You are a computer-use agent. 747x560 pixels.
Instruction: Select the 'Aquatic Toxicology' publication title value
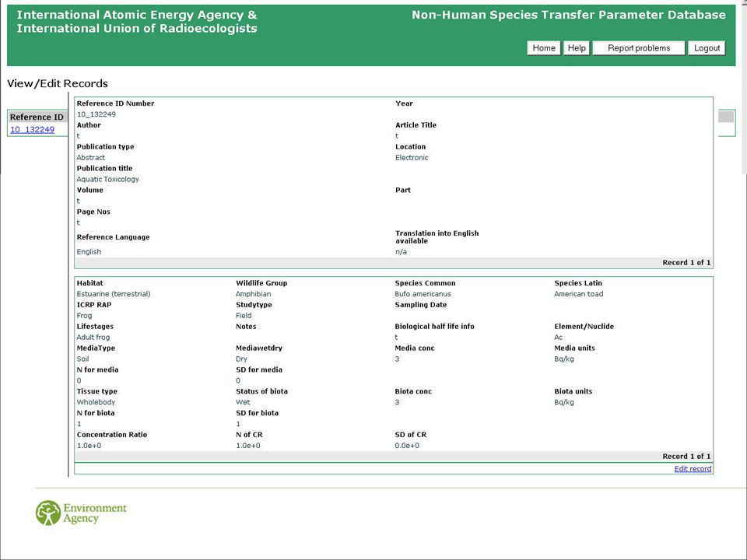coord(107,180)
